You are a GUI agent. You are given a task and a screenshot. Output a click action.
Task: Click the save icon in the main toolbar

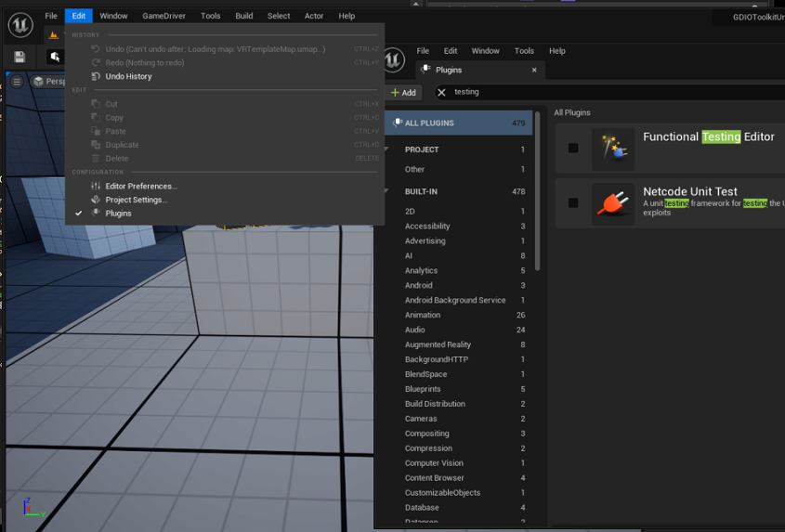coord(20,58)
